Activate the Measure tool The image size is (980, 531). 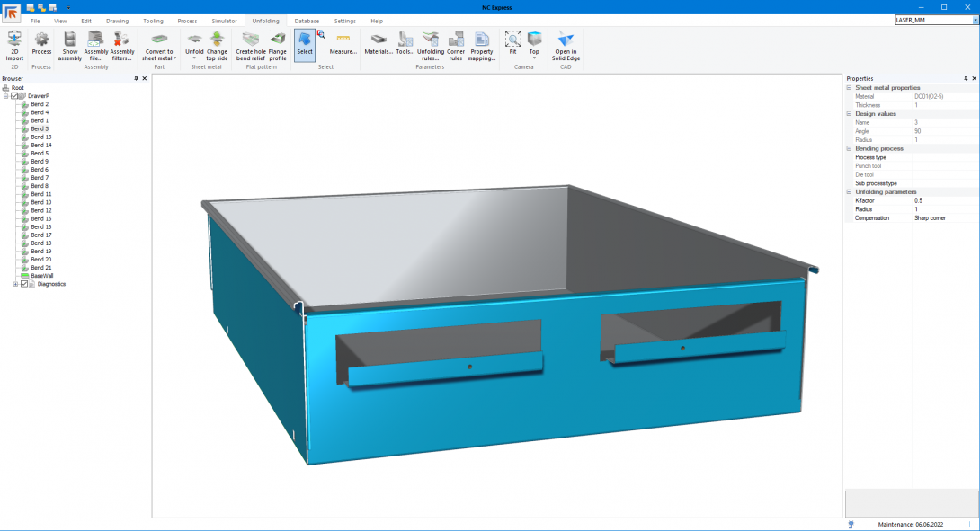343,44
